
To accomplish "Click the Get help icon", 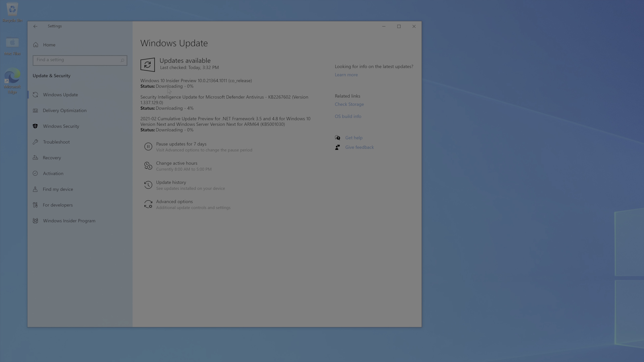I will (x=337, y=137).
